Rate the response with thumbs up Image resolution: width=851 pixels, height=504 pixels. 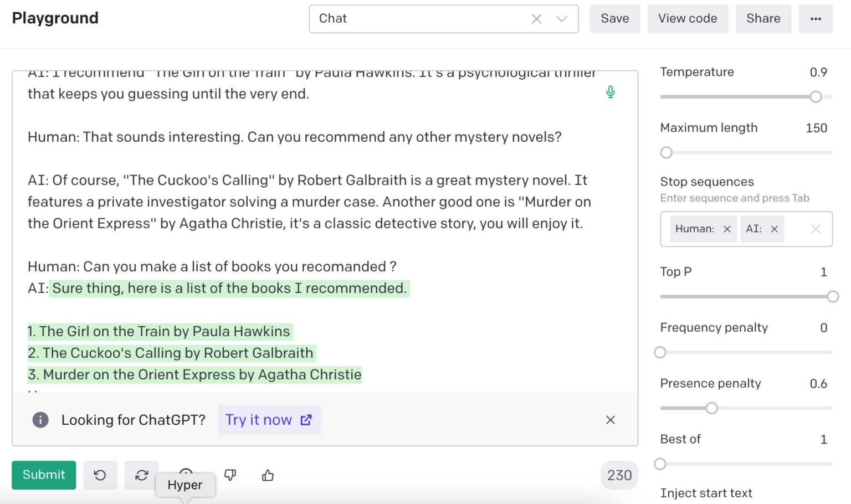pyautogui.click(x=268, y=475)
